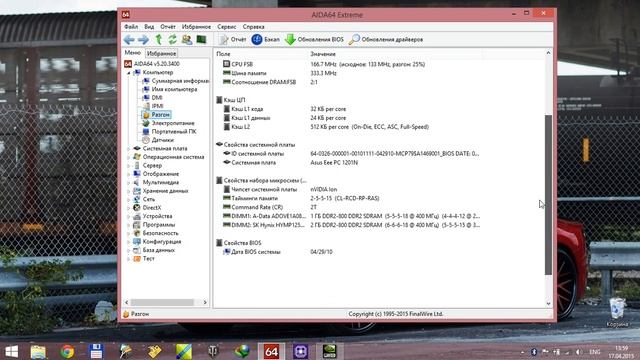Refresh the page with the green arrows icon
Image resolution: width=640 pixels, height=360 pixels.
tap(173, 39)
